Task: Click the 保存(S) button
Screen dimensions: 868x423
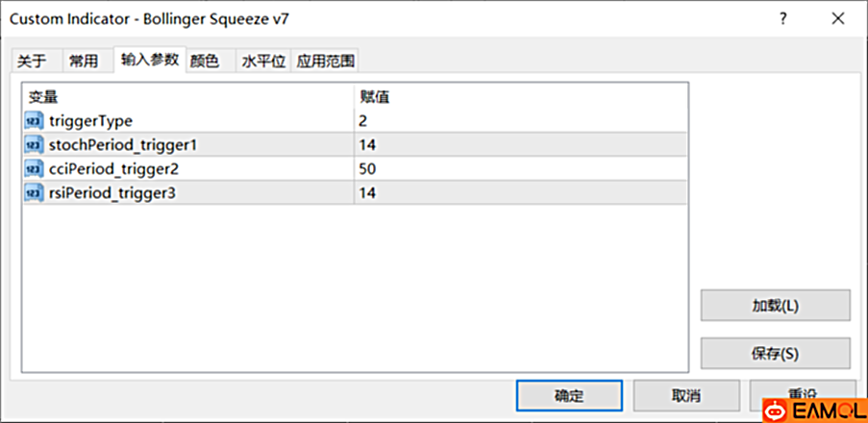Action: (x=775, y=353)
